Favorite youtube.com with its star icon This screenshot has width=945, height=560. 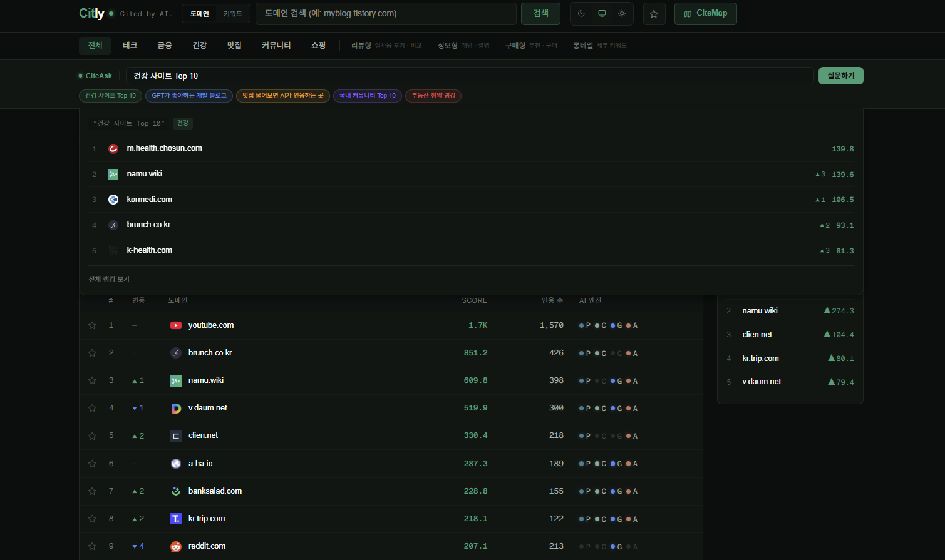[92, 325]
